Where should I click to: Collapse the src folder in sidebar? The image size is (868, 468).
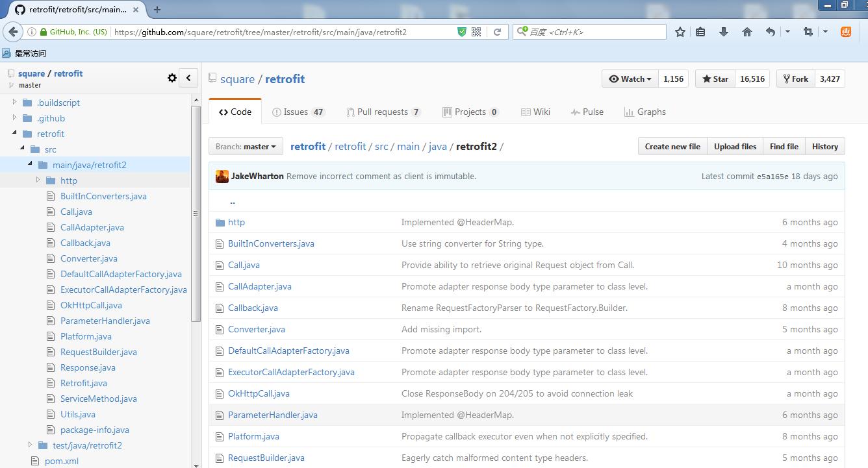point(23,149)
